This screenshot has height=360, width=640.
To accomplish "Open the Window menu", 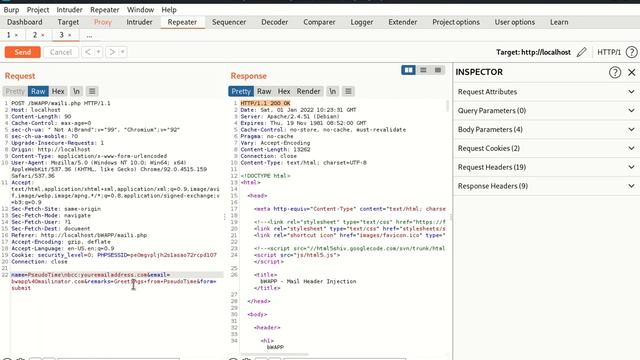I will click(140, 9).
